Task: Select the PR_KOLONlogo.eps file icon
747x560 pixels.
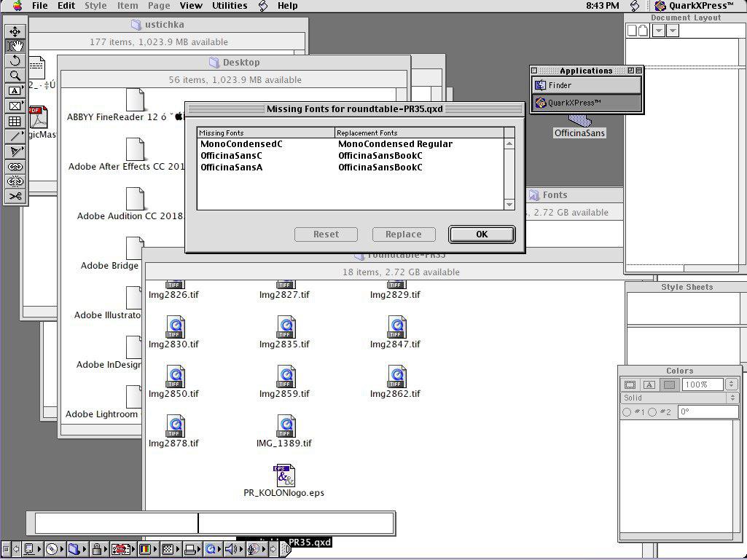Action: [284, 476]
